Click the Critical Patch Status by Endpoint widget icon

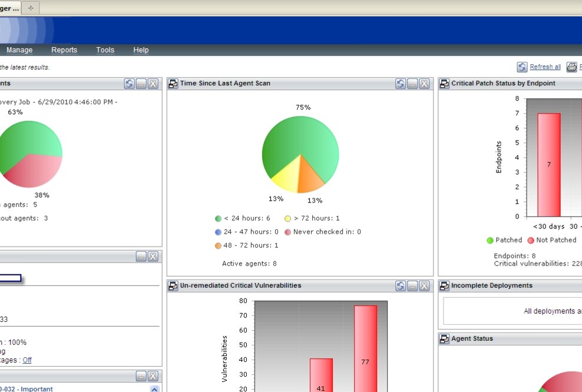[445, 83]
